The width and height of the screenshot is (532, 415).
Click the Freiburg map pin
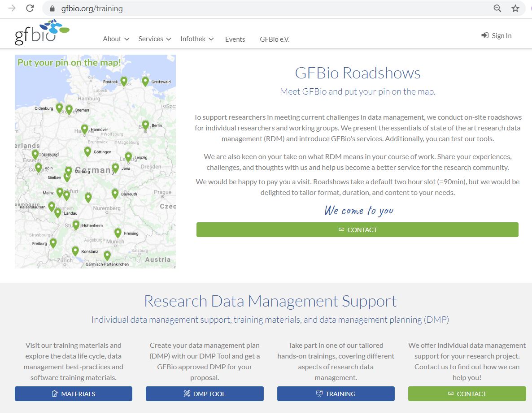coord(53,243)
